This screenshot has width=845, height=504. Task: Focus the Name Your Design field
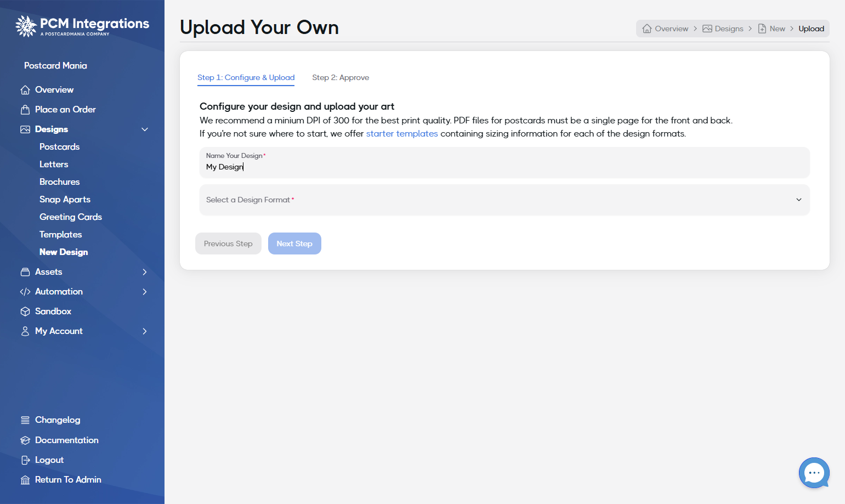(504, 162)
